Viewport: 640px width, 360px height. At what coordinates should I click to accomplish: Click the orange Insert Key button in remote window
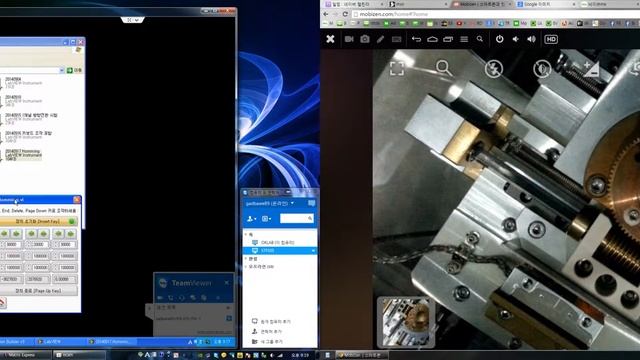click(38, 221)
